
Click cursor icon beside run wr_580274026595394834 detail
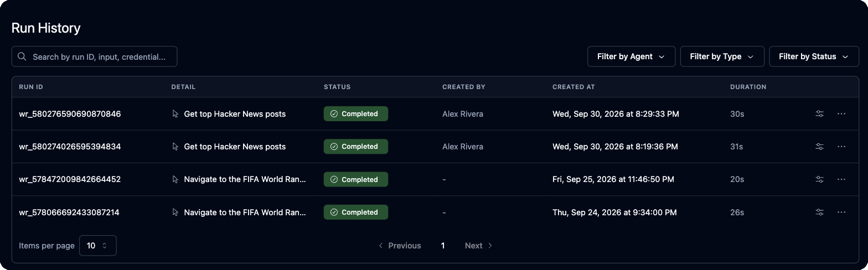point(175,147)
